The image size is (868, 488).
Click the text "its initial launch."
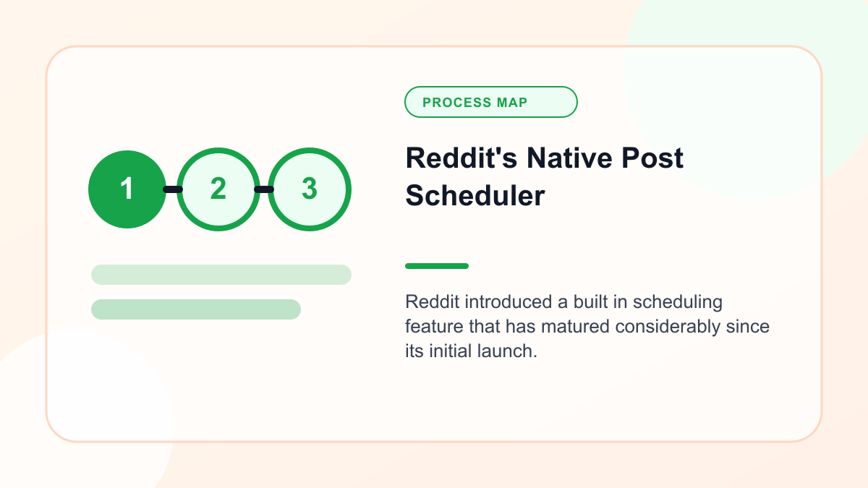pyautogui.click(x=471, y=353)
